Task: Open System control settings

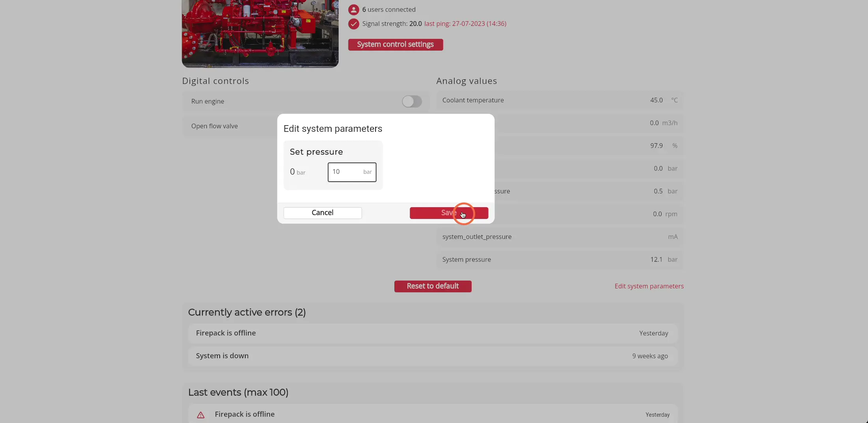Action: point(396,44)
